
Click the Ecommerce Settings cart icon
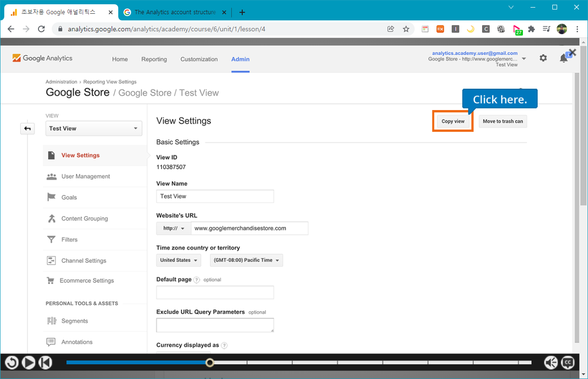pos(50,281)
